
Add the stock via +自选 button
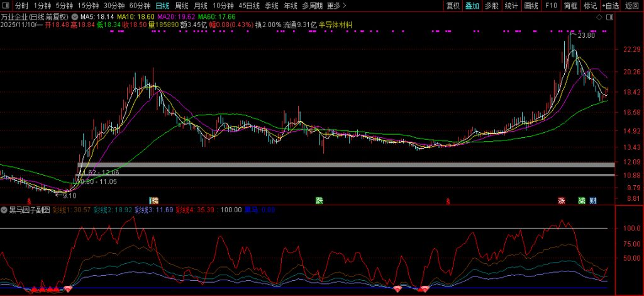[609, 6]
